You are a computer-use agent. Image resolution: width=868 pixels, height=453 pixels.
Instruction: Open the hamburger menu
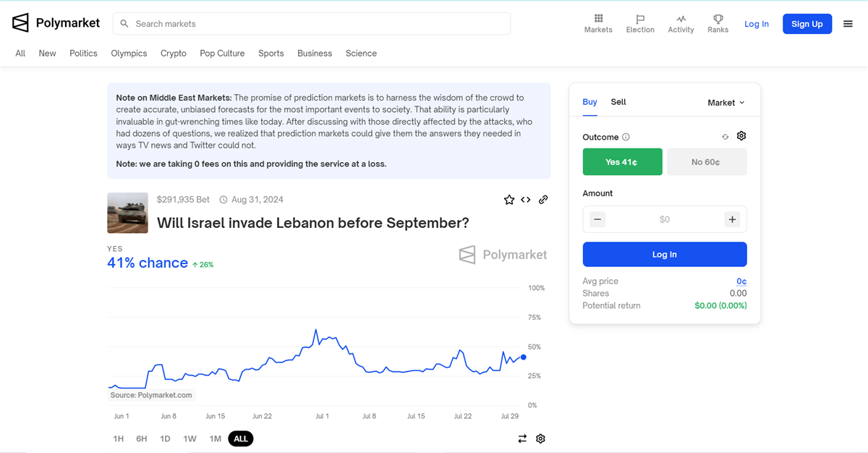point(848,24)
